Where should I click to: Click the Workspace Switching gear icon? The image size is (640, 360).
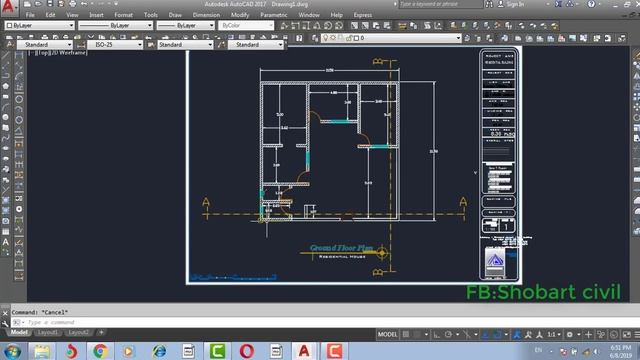[x=569, y=335]
